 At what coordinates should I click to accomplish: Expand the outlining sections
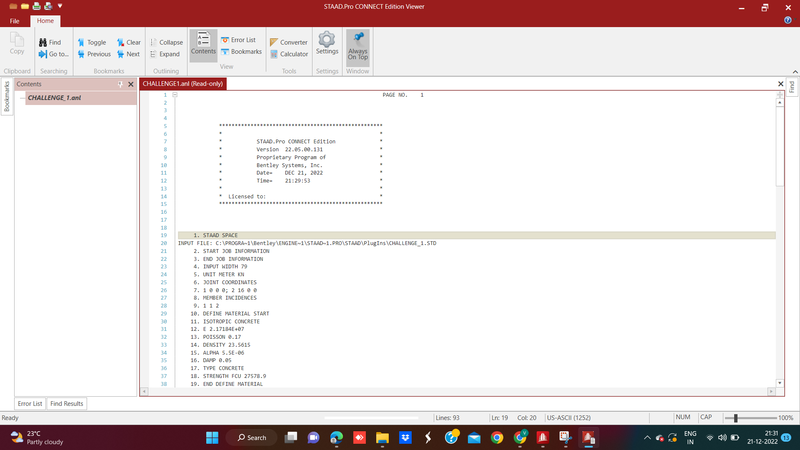[165, 54]
